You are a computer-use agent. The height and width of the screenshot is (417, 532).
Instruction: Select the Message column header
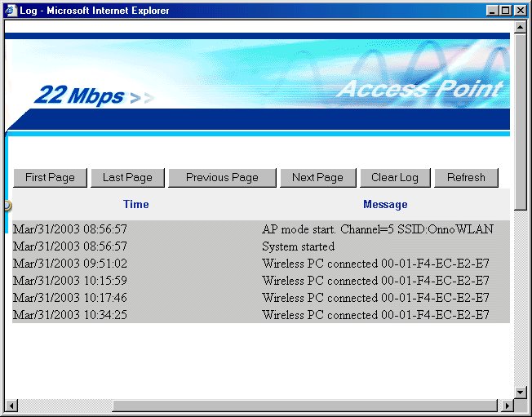[385, 204]
